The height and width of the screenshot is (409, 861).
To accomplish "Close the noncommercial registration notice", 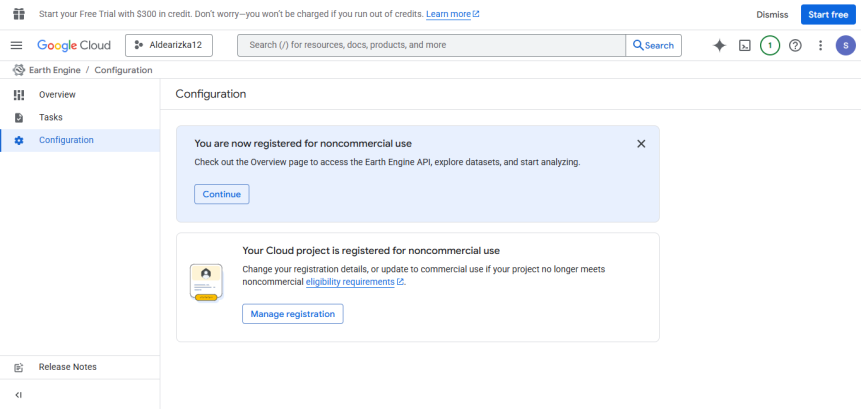I will [x=641, y=144].
